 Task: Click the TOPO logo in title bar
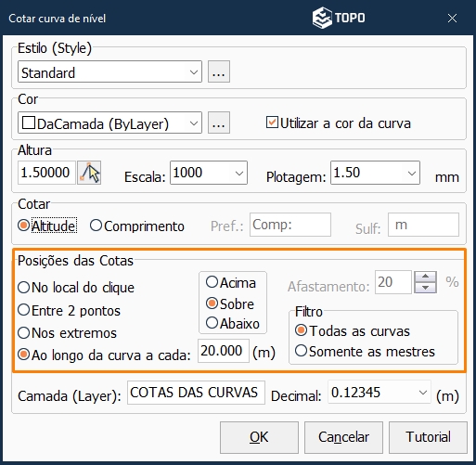tap(339, 18)
